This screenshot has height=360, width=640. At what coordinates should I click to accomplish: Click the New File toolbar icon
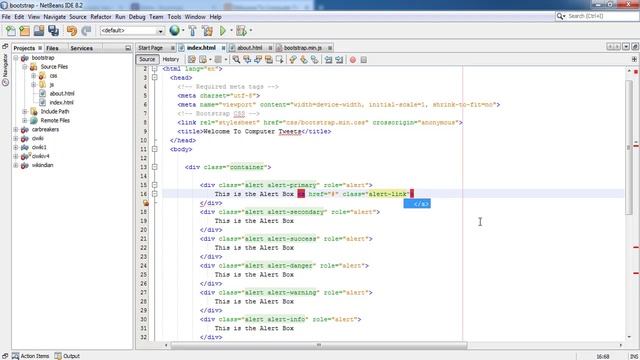click(10, 31)
